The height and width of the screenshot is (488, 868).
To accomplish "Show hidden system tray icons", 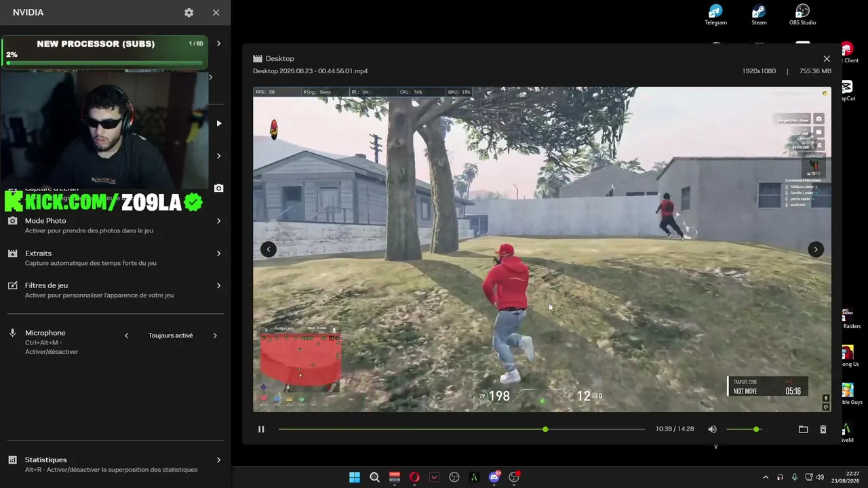I will (x=766, y=477).
